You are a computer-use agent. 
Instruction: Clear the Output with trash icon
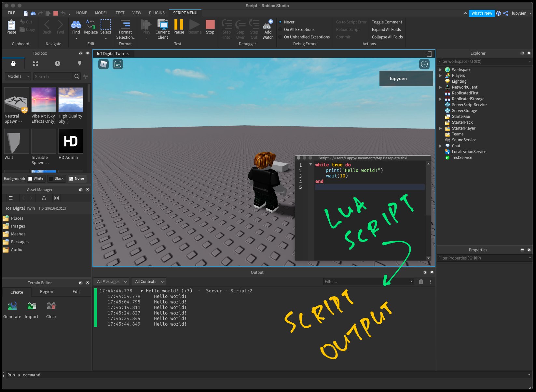pos(421,282)
